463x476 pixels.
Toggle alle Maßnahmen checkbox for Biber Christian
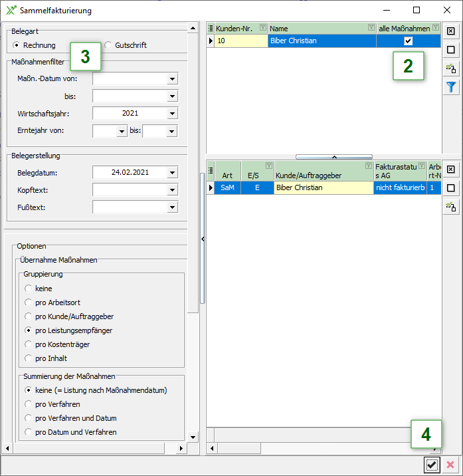[408, 41]
